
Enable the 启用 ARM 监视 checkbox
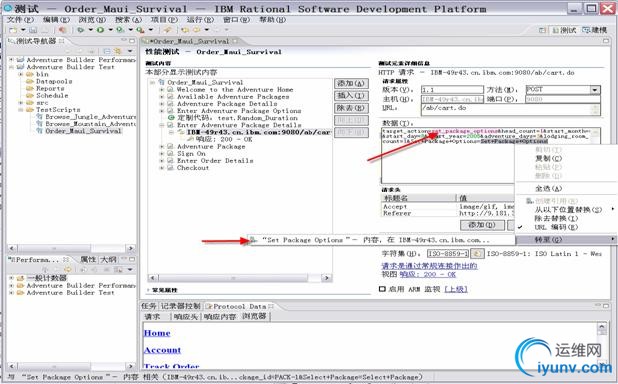[x=382, y=289]
